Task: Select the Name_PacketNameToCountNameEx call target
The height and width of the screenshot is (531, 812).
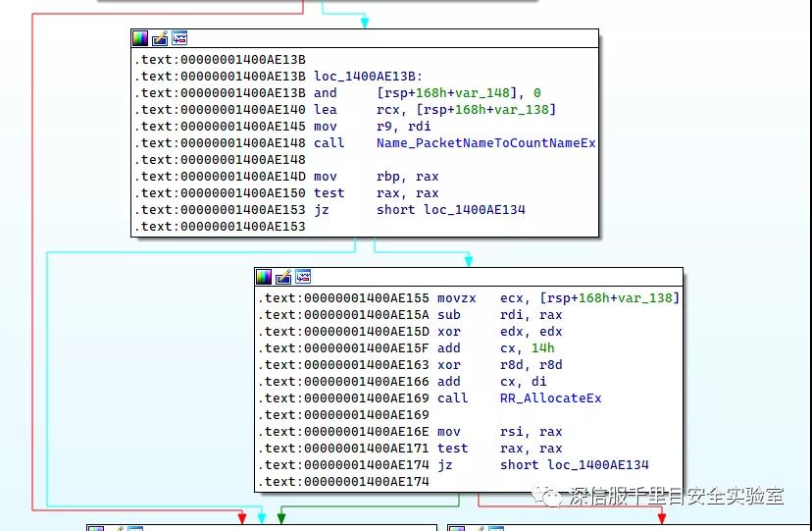Action: [x=486, y=143]
